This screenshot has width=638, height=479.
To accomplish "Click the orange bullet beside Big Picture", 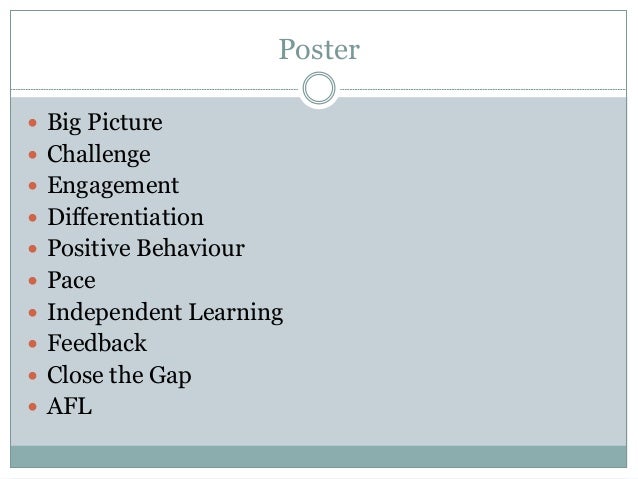I will pos(33,122).
